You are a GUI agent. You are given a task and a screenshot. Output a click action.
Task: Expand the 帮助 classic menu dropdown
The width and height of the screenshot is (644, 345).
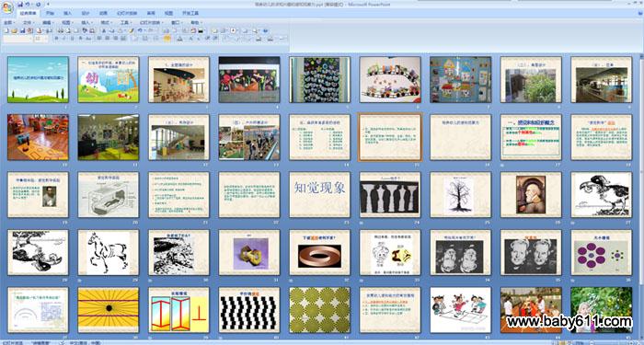coord(197,23)
